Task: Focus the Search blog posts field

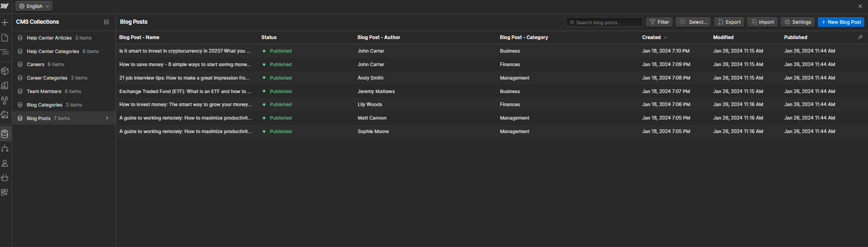Action: [604, 22]
